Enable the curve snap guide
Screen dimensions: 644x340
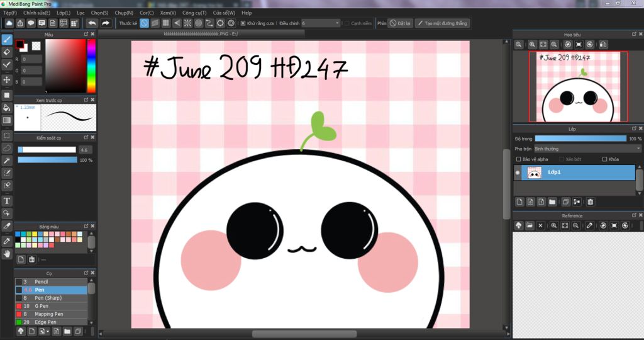209,23
